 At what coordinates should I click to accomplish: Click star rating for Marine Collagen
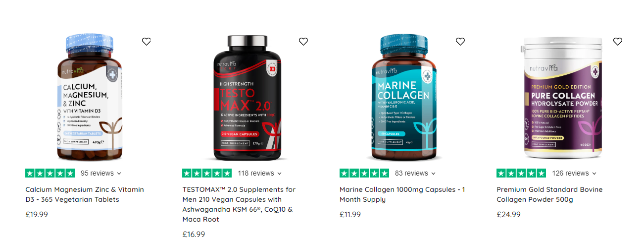[x=364, y=173]
